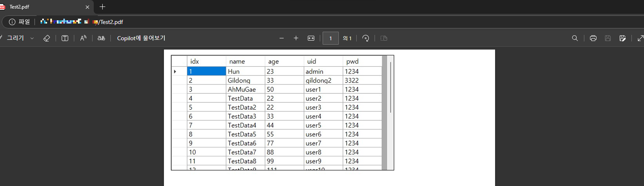Click the idx column header
The width and height of the screenshot is (644, 186).
[207, 61]
